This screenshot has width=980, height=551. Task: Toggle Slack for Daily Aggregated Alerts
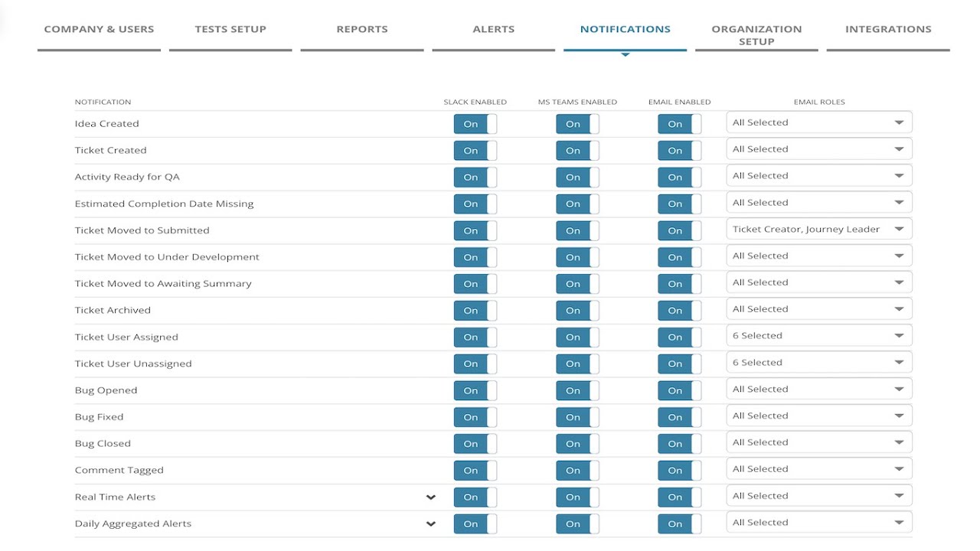[x=475, y=524]
